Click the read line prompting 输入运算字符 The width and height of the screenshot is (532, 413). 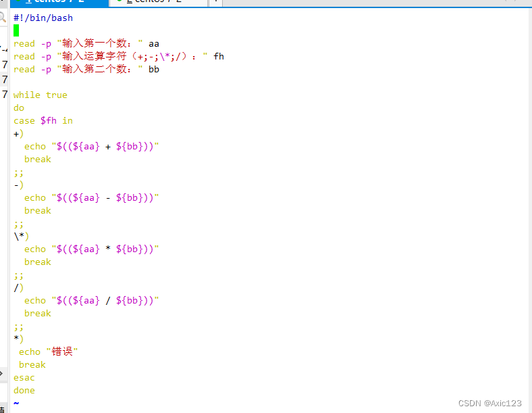coord(119,56)
